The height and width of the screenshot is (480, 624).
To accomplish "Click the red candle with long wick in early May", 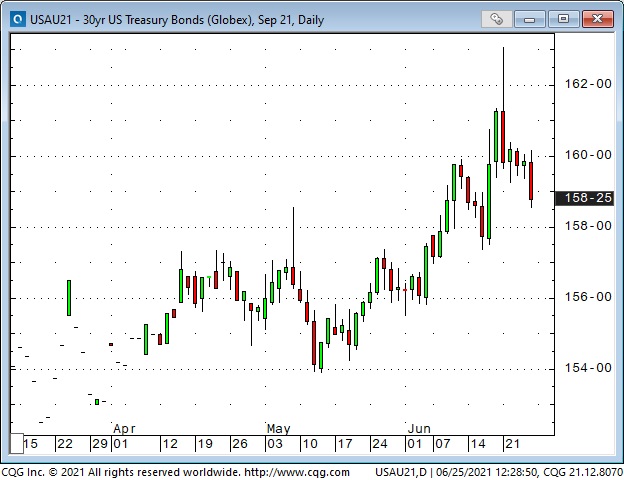I will pos(293,276).
